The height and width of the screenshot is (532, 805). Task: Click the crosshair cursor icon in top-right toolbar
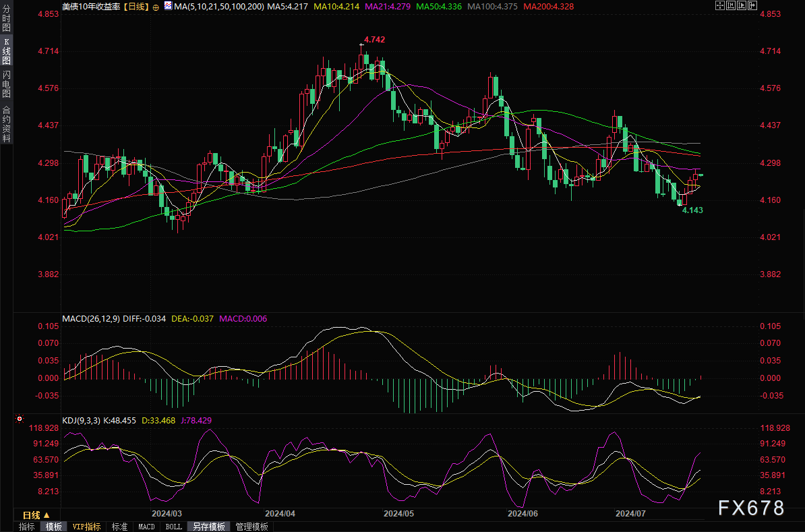(x=720, y=5)
